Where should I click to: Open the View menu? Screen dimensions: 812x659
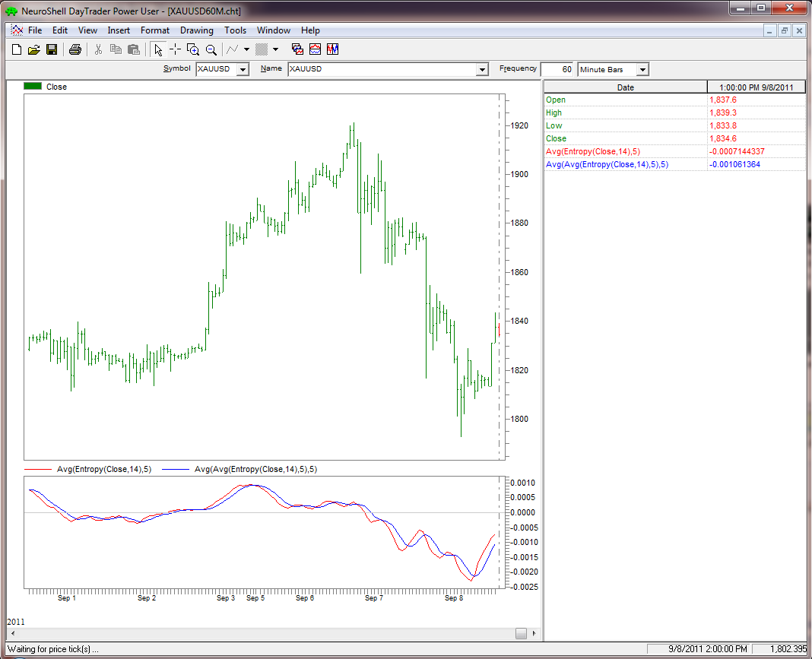pos(87,30)
